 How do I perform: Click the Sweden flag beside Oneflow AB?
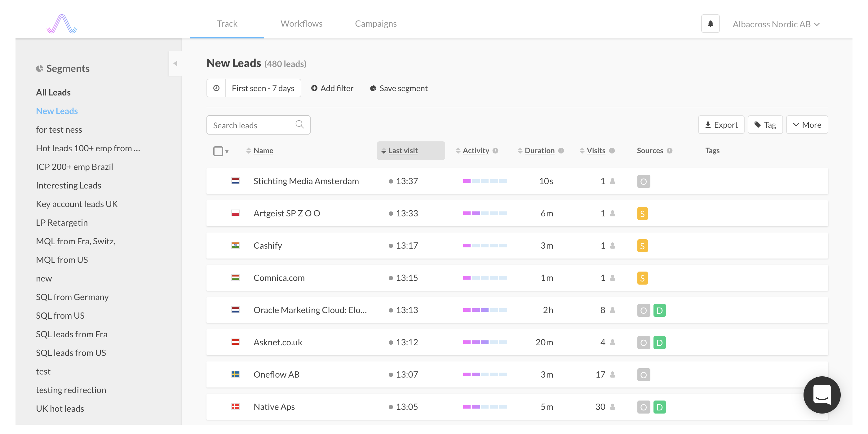coord(236,374)
